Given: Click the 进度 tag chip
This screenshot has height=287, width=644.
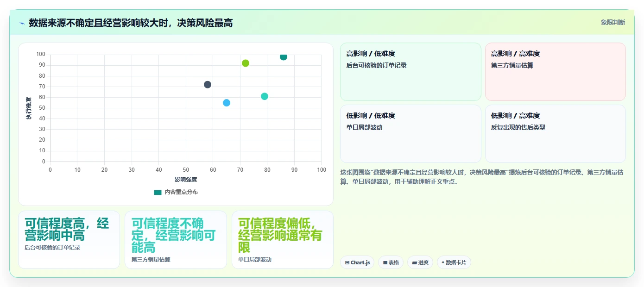Looking at the screenshot, I should point(420,262).
